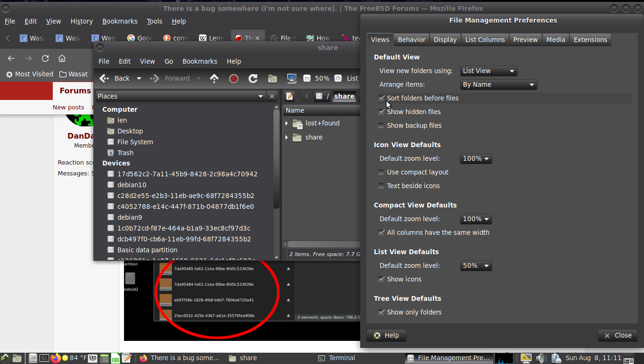Viewport: 644px width, 364px height.
Task: Open Home folder via toolbar icon
Action: click(x=272, y=79)
